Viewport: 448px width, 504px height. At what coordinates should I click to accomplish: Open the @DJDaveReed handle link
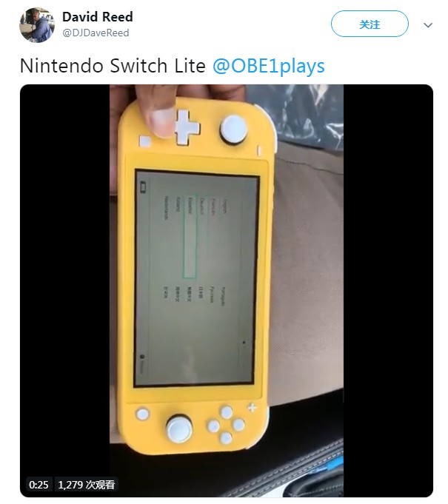coord(96,33)
